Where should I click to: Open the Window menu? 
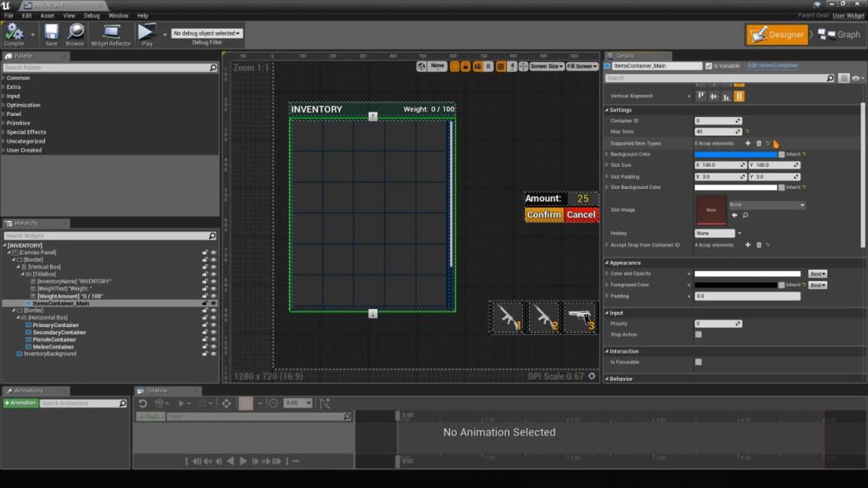pyautogui.click(x=119, y=15)
